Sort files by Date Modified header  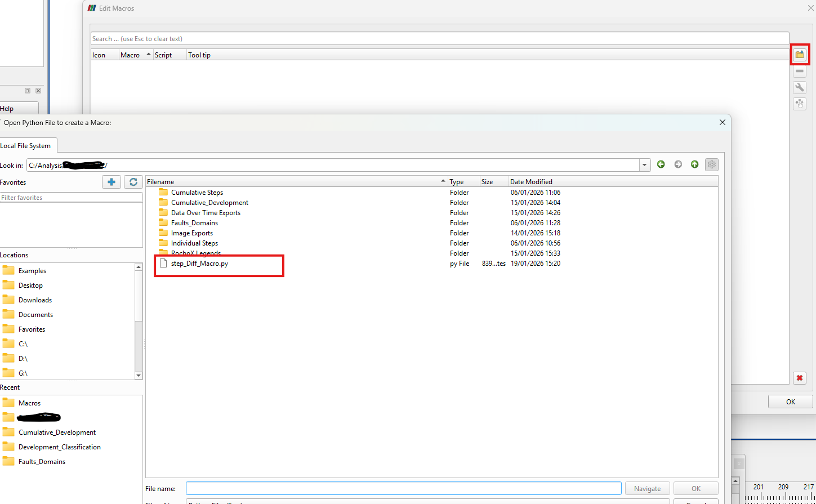613,181
